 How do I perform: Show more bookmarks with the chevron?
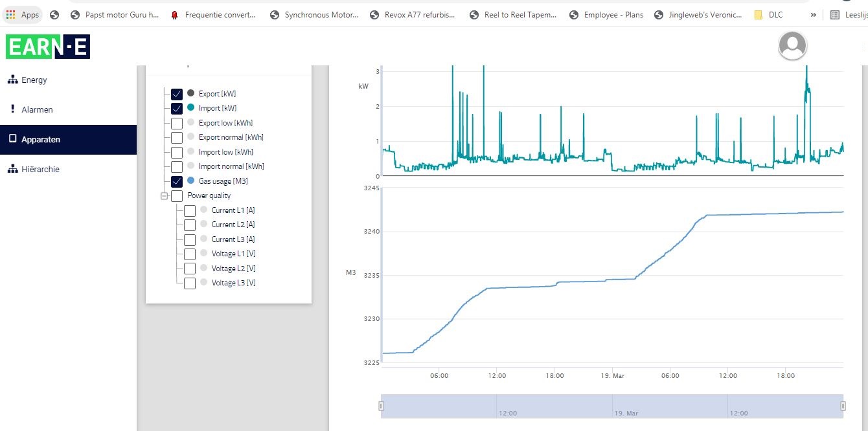[x=813, y=14]
